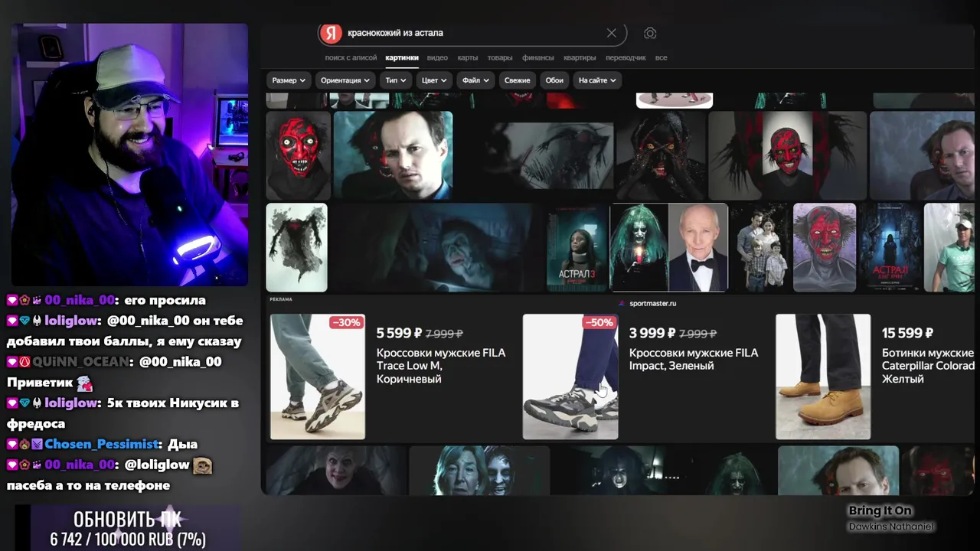Open the ghost drawing on white background

point(296,247)
